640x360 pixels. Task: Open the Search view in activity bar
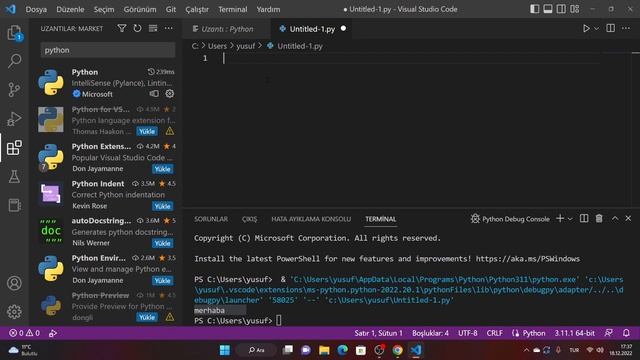coord(14,61)
